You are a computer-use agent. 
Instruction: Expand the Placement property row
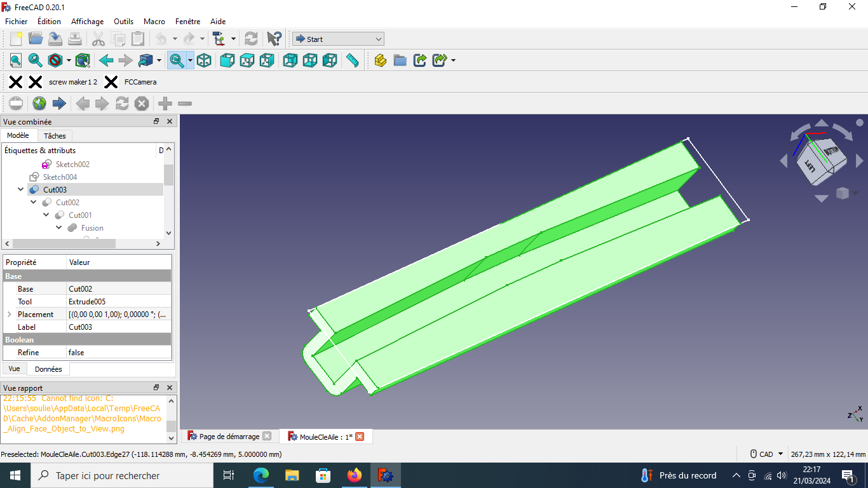(9, 314)
